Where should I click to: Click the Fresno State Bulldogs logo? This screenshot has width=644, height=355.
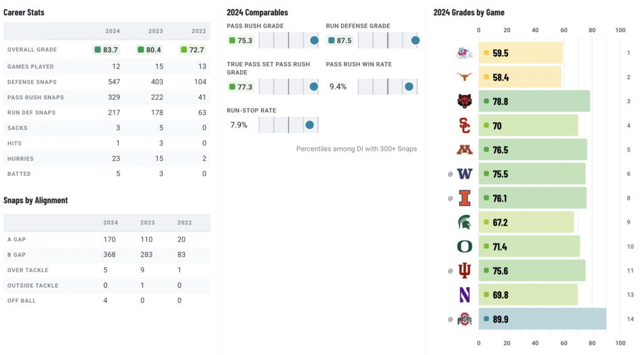(465, 53)
